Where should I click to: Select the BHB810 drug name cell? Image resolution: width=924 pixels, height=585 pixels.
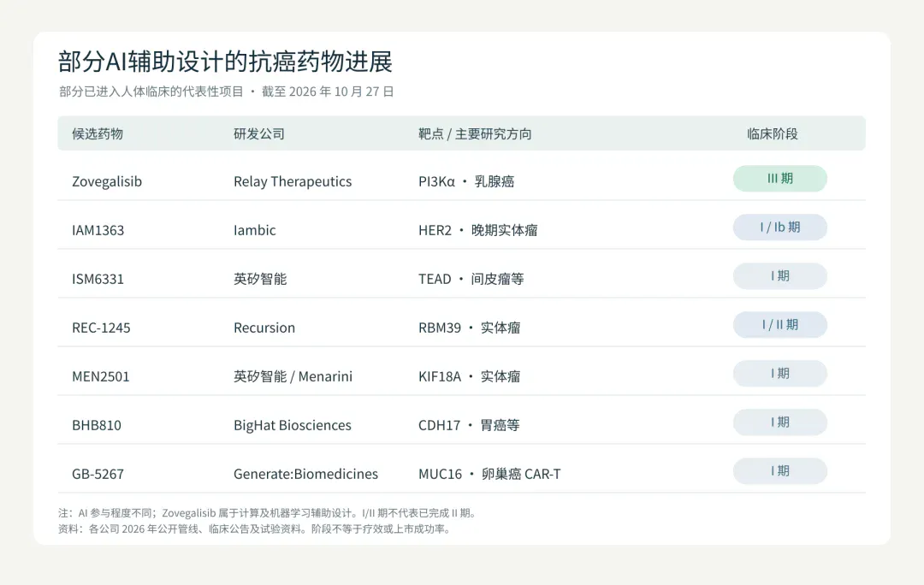(x=97, y=426)
